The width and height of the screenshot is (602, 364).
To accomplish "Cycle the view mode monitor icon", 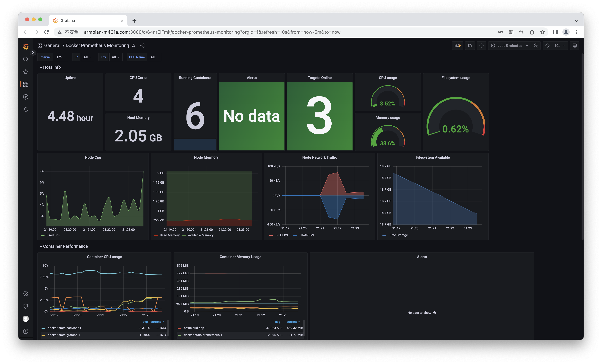I will (x=575, y=46).
